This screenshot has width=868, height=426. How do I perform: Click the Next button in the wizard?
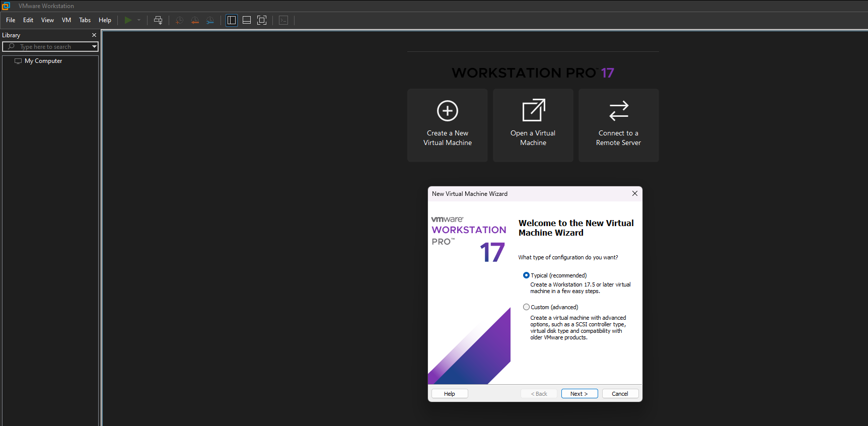[580, 394]
